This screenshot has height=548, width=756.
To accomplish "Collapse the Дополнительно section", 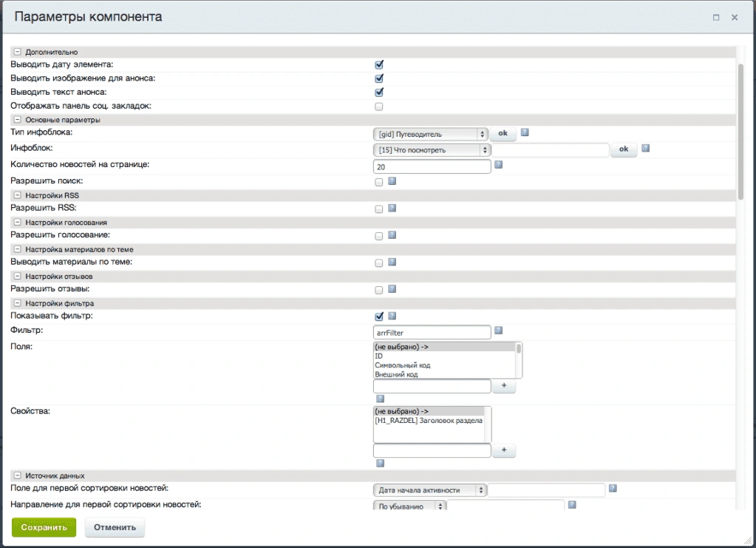I will coord(17,52).
